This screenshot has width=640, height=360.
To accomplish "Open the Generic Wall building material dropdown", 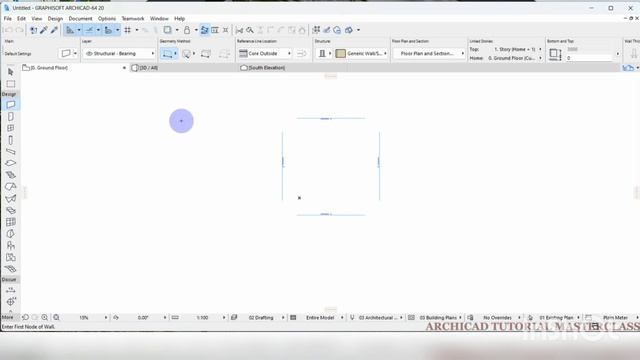I will [x=361, y=53].
